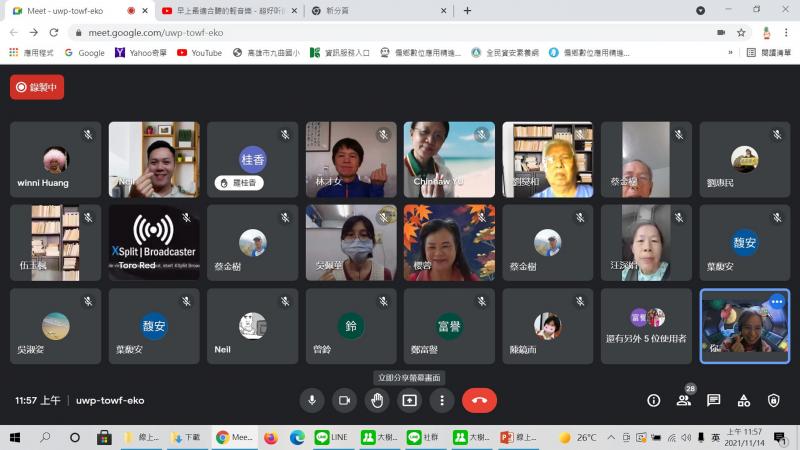Raise hand using the hand icon
Screen dimensions: 800x450
(377, 401)
